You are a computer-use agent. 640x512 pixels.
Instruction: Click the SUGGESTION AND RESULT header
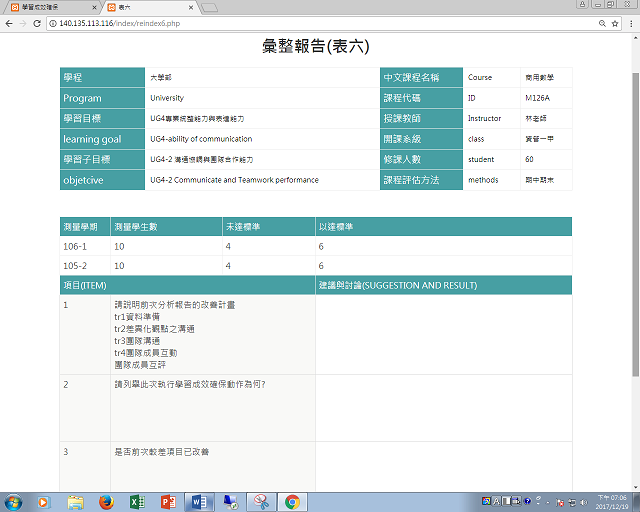[x=444, y=285]
